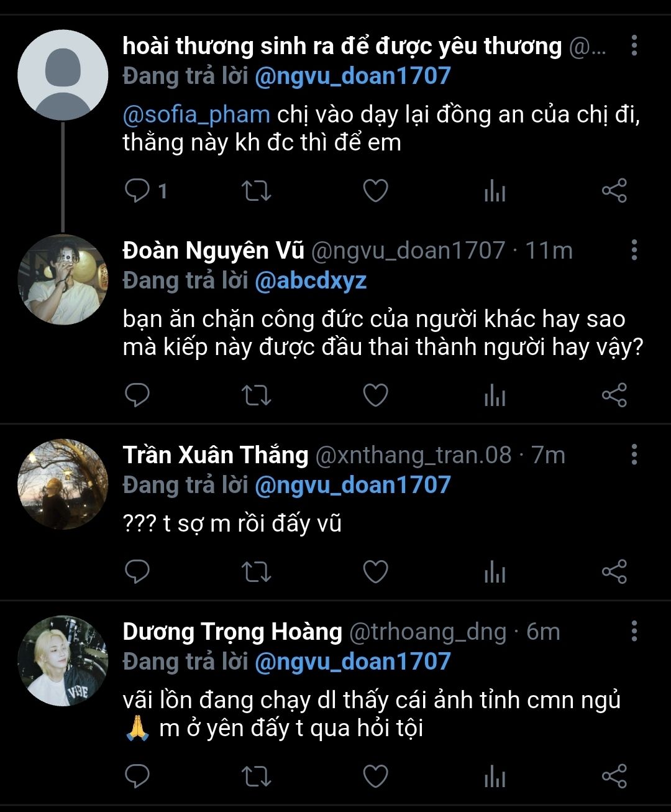Reply to Dương Trọng Hoàng's tweet
Viewport: 671px width, 812px height.
coord(137,777)
